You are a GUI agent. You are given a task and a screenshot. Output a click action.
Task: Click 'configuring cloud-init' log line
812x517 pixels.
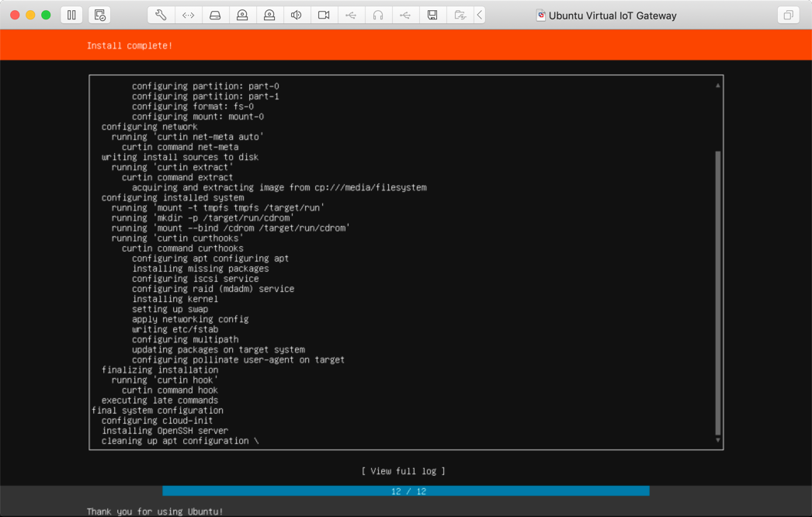click(157, 420)
